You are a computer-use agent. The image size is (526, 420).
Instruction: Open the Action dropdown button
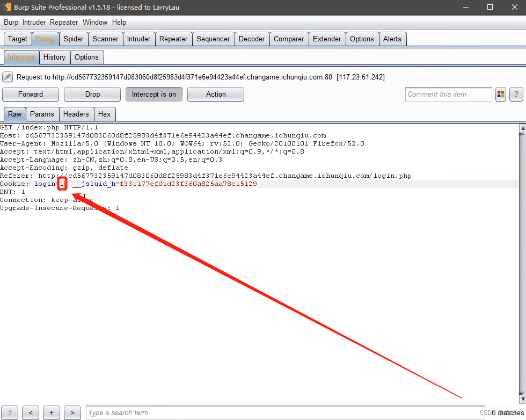pos(216,95)
